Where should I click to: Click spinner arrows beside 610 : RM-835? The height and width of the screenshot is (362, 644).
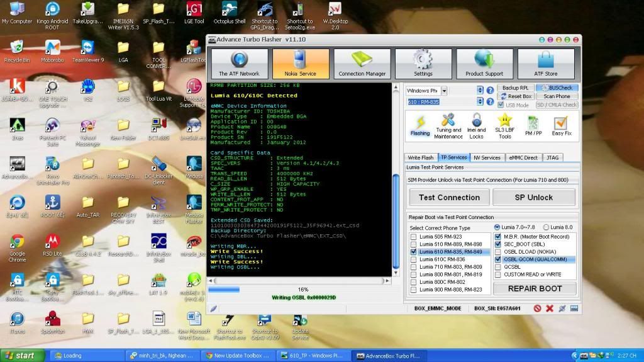(x=480, y=101)
